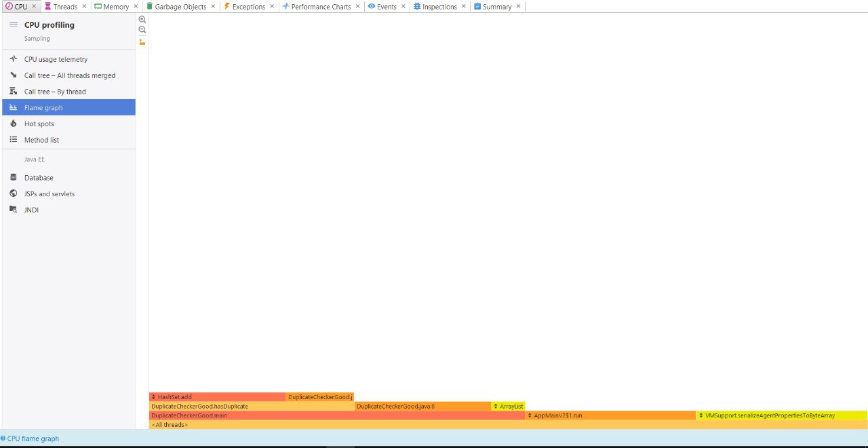Close the Performance Charts tab
This screenshot has height=448, width=868.
358,6
